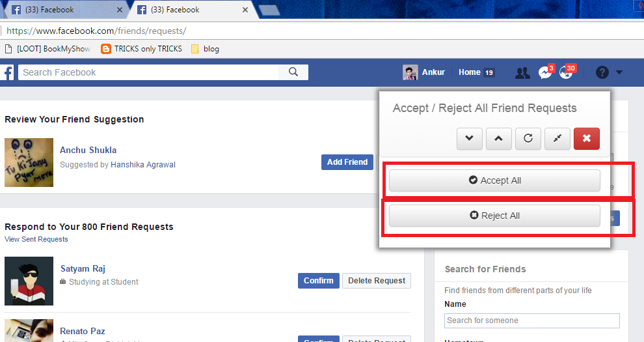Click the search magnifier icon

(x=293, y=72)
